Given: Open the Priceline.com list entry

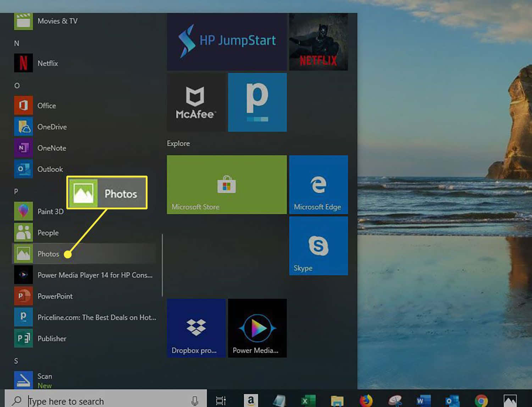Looking at the screenshot, I should click(x=84, y=317).
